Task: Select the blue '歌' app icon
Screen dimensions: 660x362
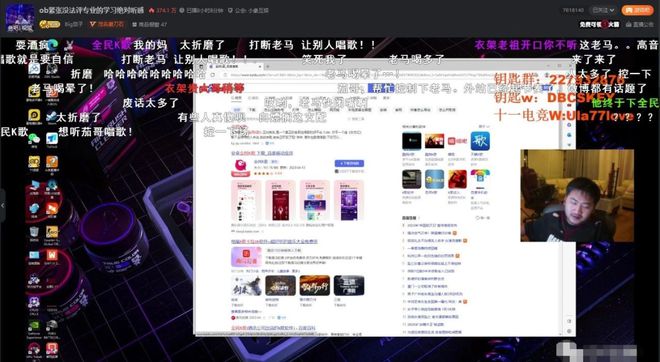Action: [480, 141]
